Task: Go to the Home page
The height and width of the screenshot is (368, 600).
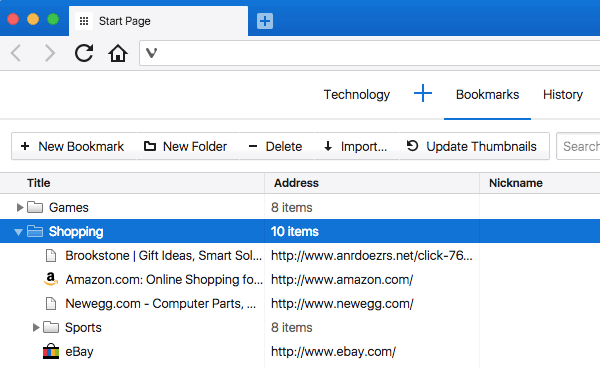Action: pyautogui.click(x=118, y=53)
